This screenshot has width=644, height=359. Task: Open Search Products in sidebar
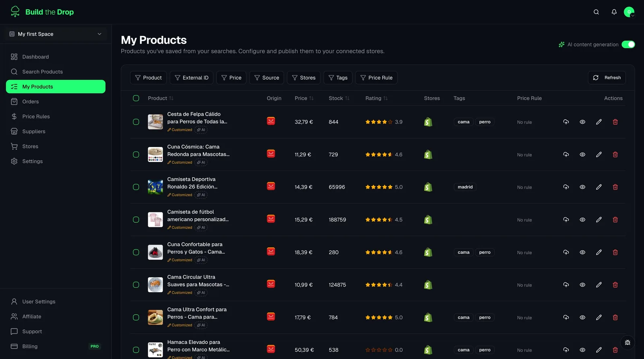tap(56, 72)
